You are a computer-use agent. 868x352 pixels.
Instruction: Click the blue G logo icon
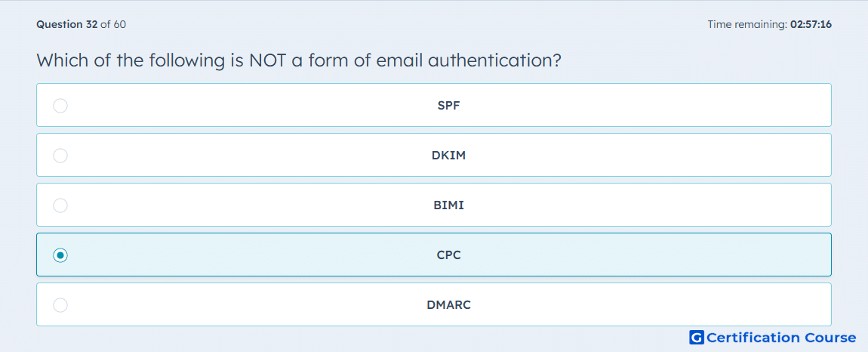pyautogui.click(x=697, y=338)
